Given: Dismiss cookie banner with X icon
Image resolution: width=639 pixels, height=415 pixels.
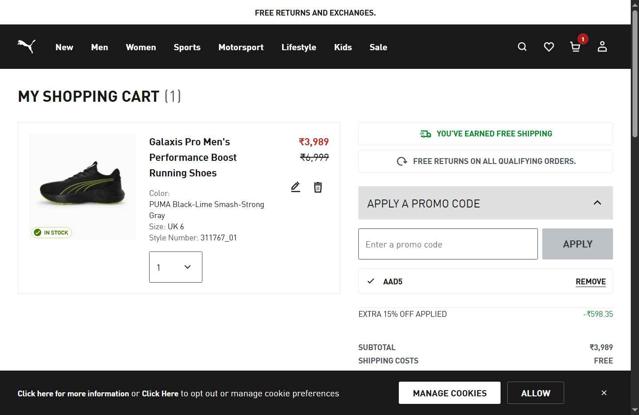Looking at the screenshot, I should (x=604, y=393).
